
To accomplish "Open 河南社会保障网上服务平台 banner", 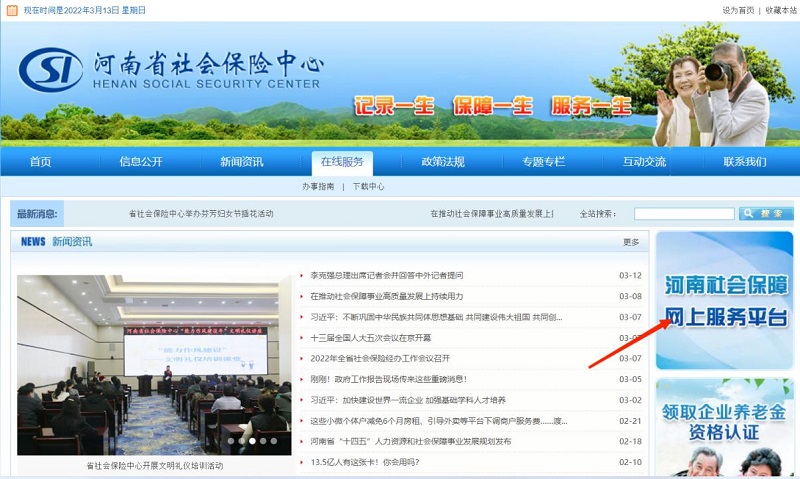I will 724,302.
